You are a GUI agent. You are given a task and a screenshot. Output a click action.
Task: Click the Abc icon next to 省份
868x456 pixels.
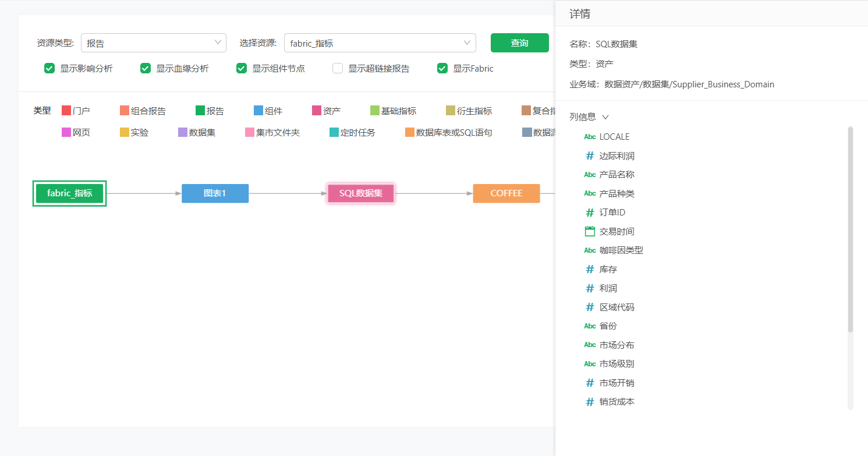pyautogui.click(x=590, y=326)
